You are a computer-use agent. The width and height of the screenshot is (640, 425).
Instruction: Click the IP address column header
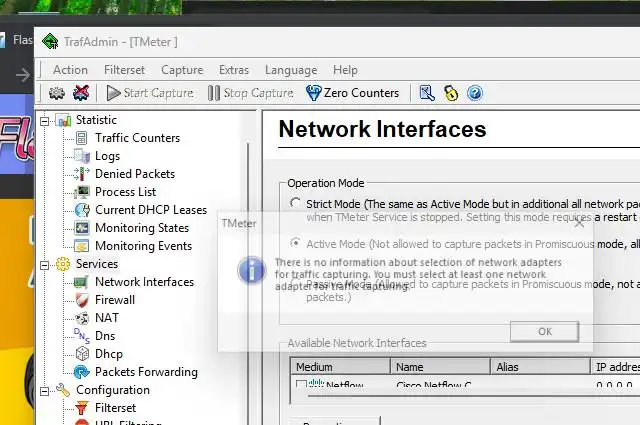coord(616,367)
